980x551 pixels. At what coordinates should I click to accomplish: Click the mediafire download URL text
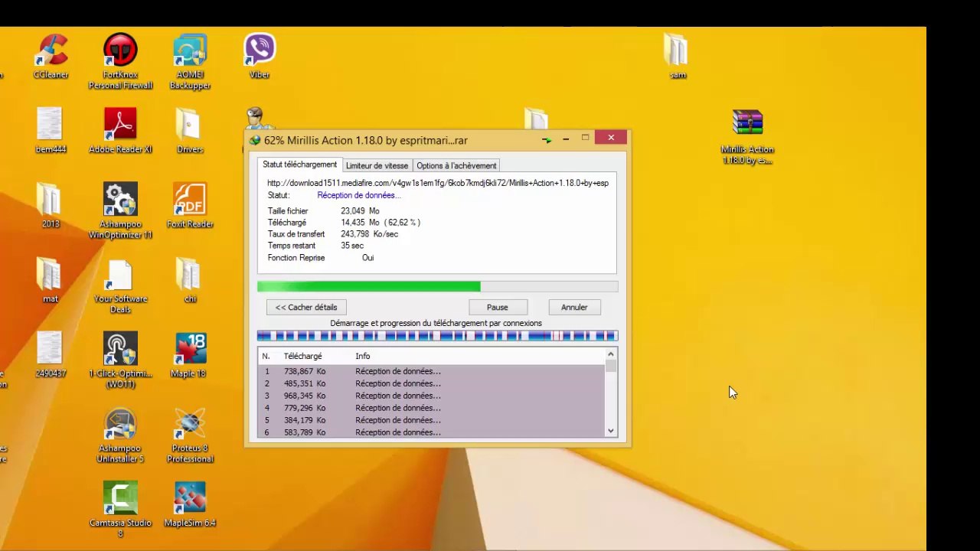(x=438, y=183)
